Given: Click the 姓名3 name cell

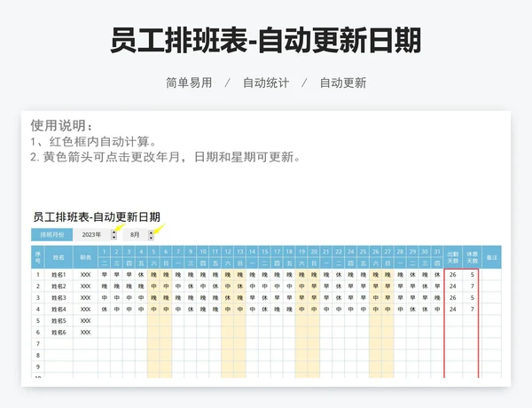Looking at the screenshot, I should coord(59,298).
